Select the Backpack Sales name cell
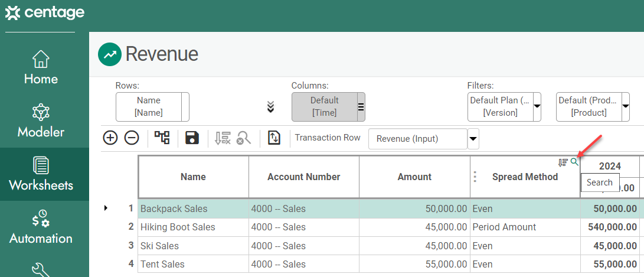Image resolution: width=644 pixels, height=277 pixels. pos(194,208)
